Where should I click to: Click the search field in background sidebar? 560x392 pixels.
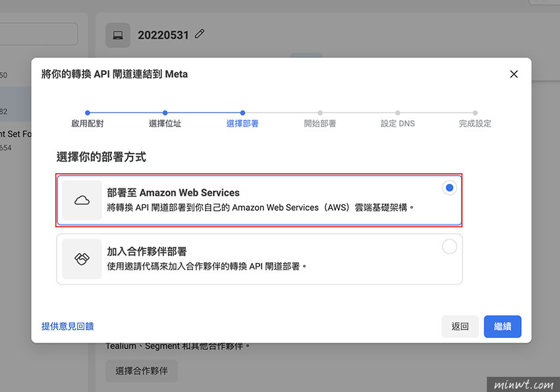(39, 34)
